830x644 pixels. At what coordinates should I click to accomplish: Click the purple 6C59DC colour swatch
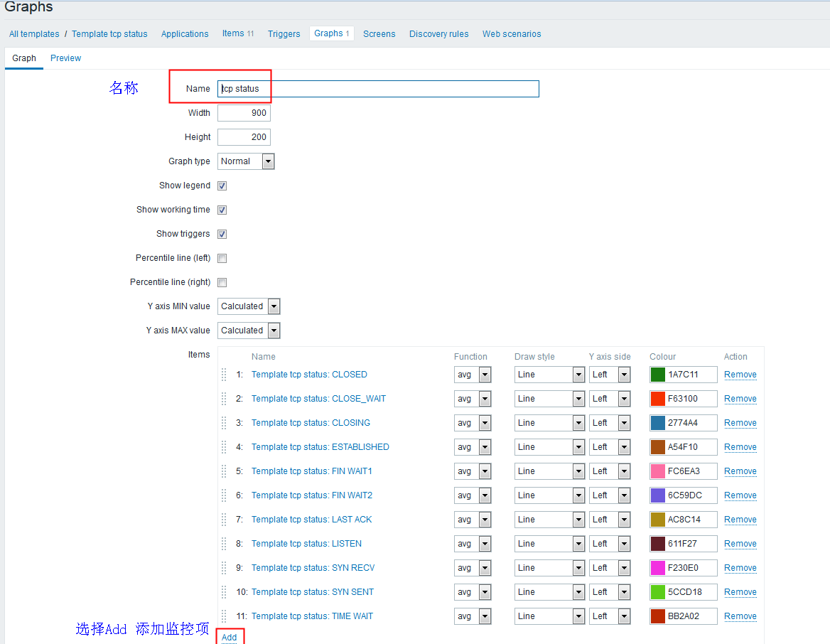point(657,495)
